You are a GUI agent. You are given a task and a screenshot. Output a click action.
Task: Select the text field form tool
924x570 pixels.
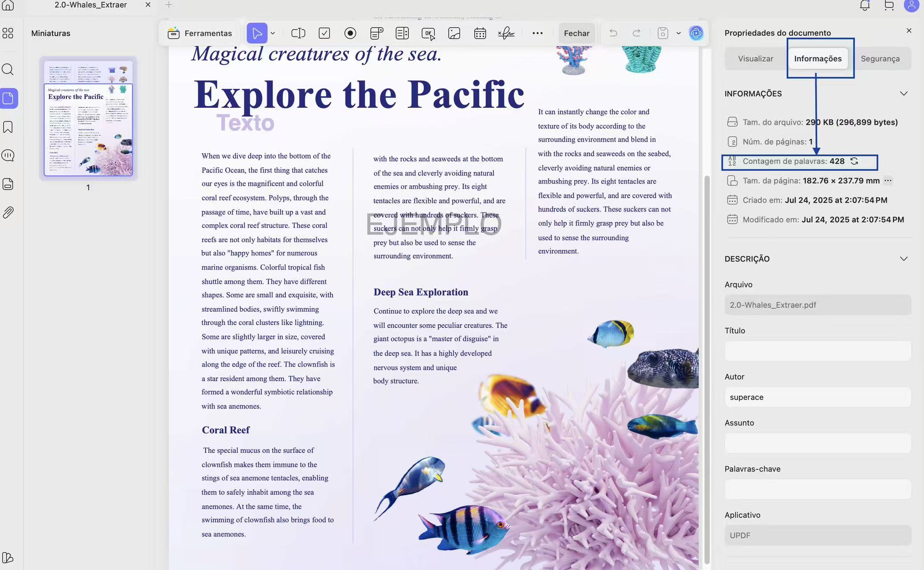point(298,33)
